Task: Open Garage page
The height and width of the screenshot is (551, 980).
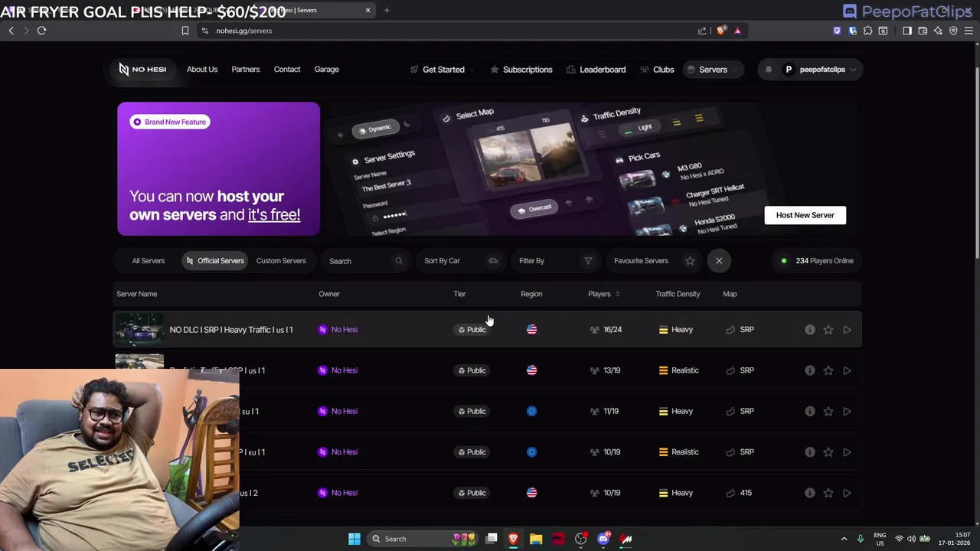Action: click(x=326, y=70)
